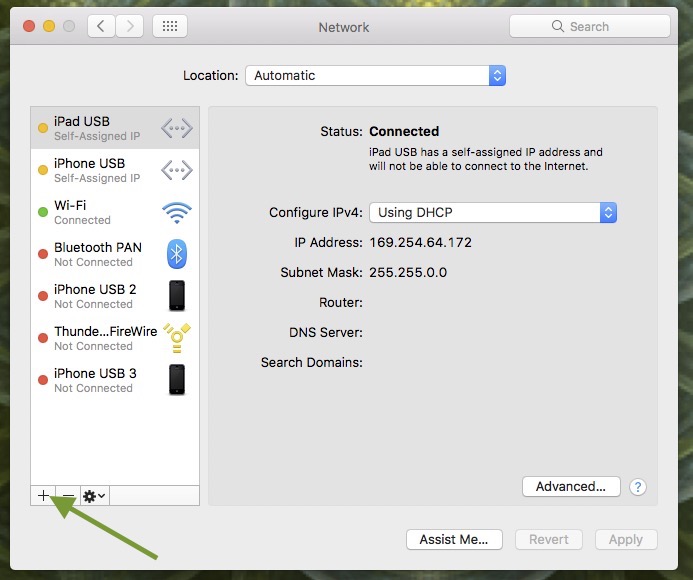The width and height of the screenshot is (693, 580).
Task: Click the green status dot for Wi-Fi
Action: point(43,212)
